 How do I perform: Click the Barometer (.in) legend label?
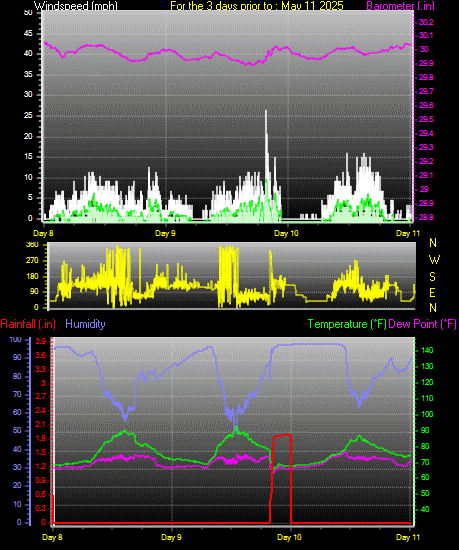pyautogui.click(x=400, y=5)
